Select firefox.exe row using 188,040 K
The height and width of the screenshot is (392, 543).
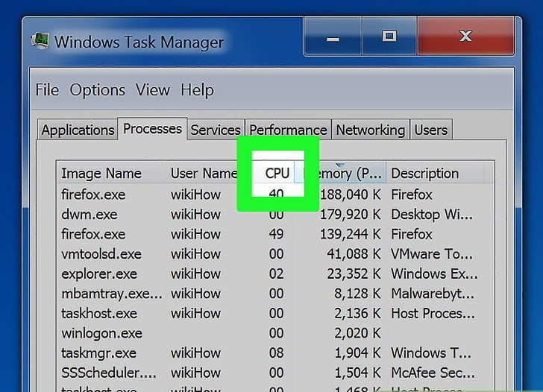point(275,195)
